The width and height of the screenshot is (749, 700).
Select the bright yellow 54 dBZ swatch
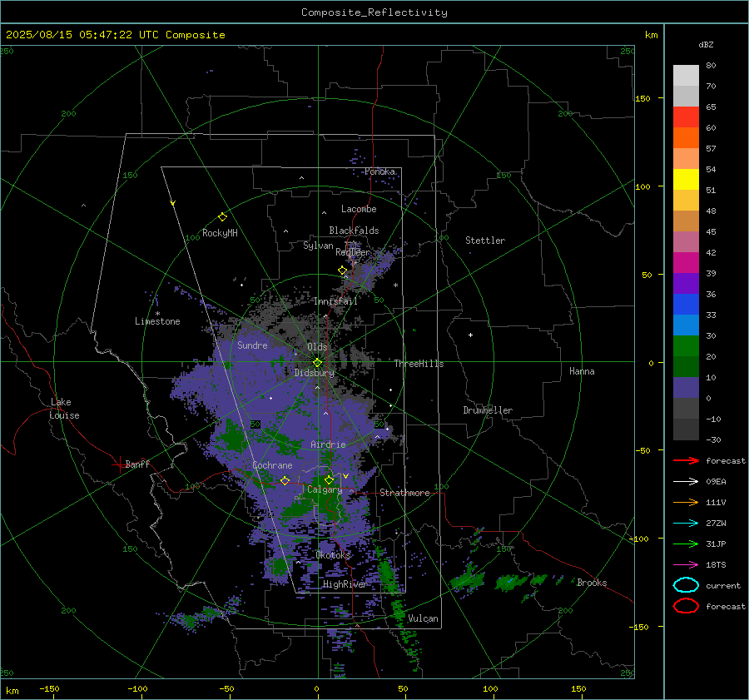click(x=686, y=179)
